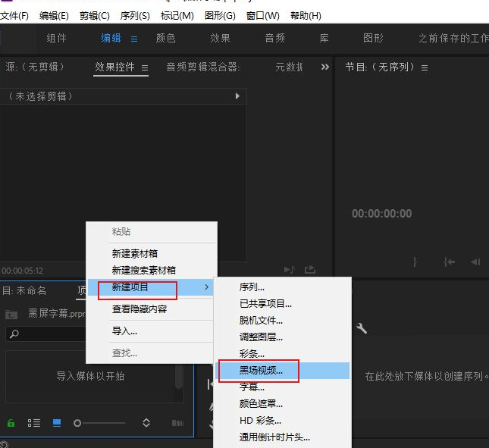489x448 pixels.
Task: Select the 节目:(无序列) panel tab
Action: (380, 67)
